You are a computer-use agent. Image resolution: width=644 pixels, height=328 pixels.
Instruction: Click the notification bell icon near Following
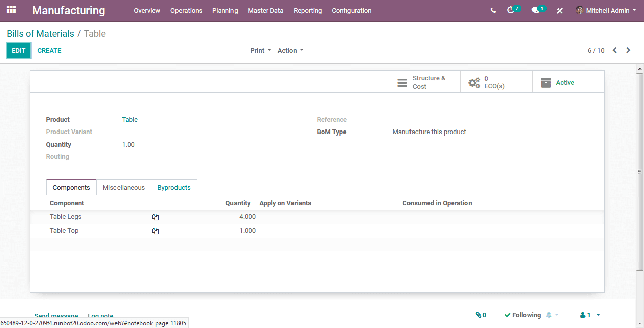(549, 315)
